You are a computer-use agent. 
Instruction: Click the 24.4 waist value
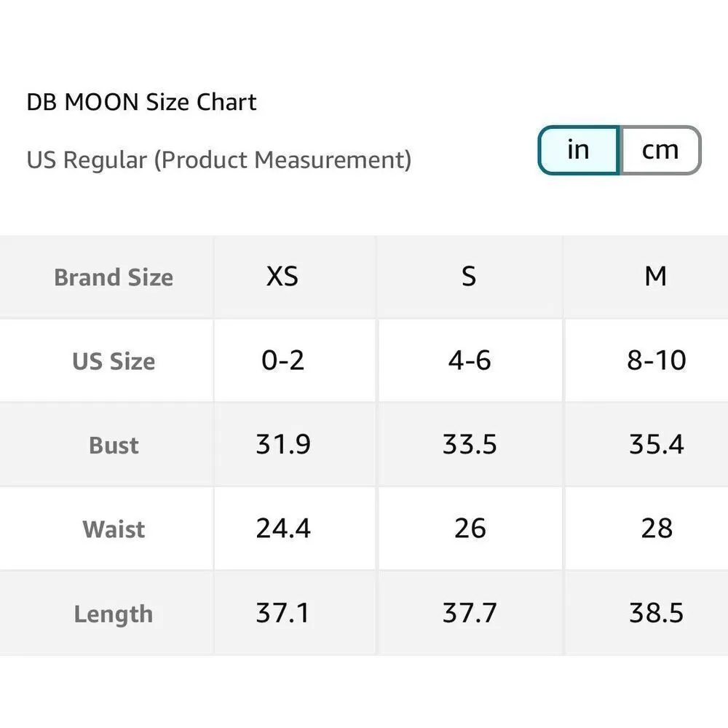coord(282,529)
